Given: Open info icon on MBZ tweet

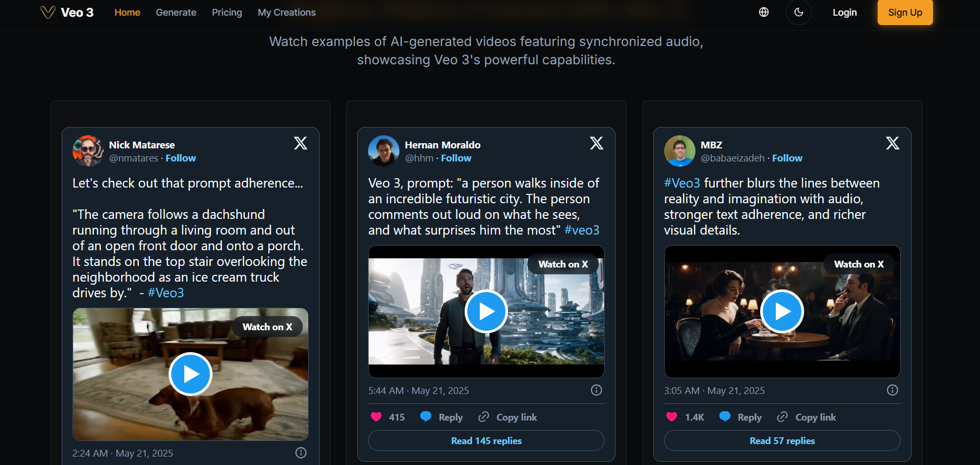Looking at the screenshot, I should pos(893,390).
